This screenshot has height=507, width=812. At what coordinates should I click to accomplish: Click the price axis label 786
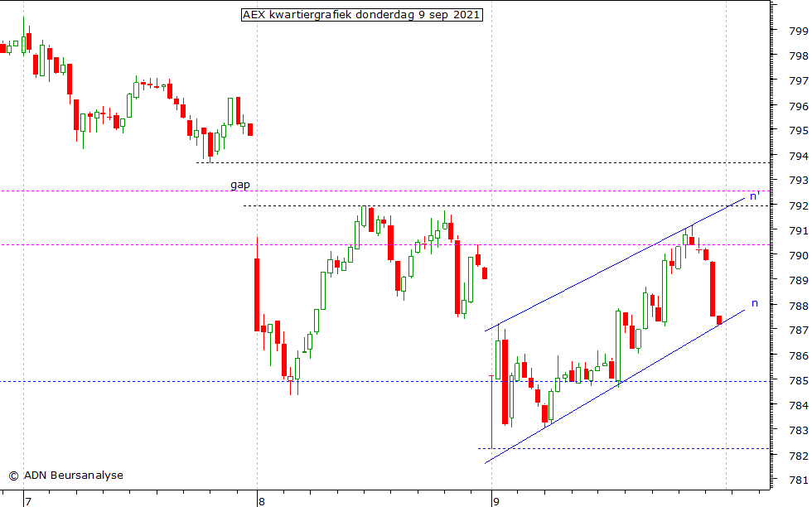coord(798,355)
